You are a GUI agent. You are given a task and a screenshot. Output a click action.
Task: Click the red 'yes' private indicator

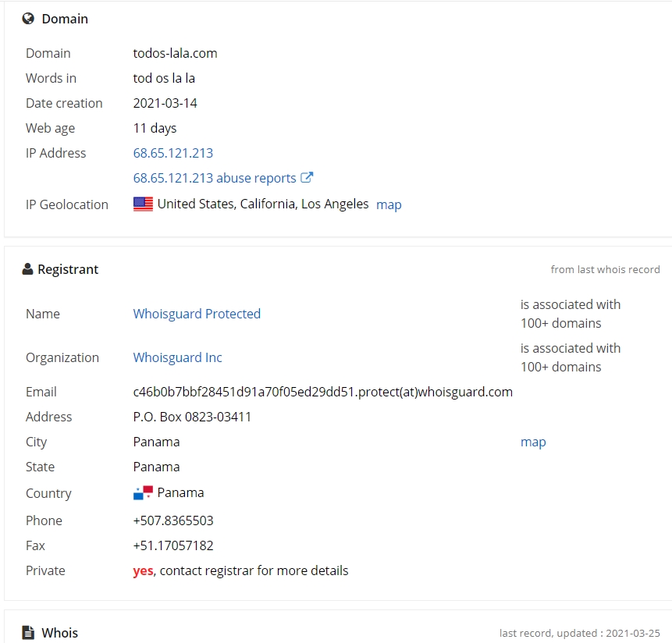click(143, 571)
